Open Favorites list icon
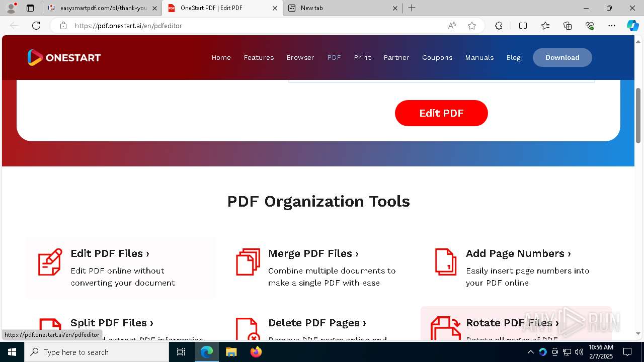 (545, 26)
